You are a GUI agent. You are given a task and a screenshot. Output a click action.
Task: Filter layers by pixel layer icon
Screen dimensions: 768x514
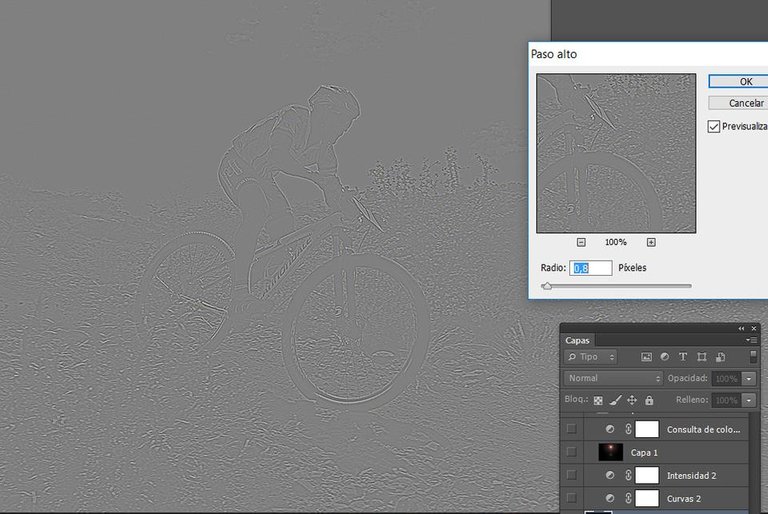click(646, 357)
